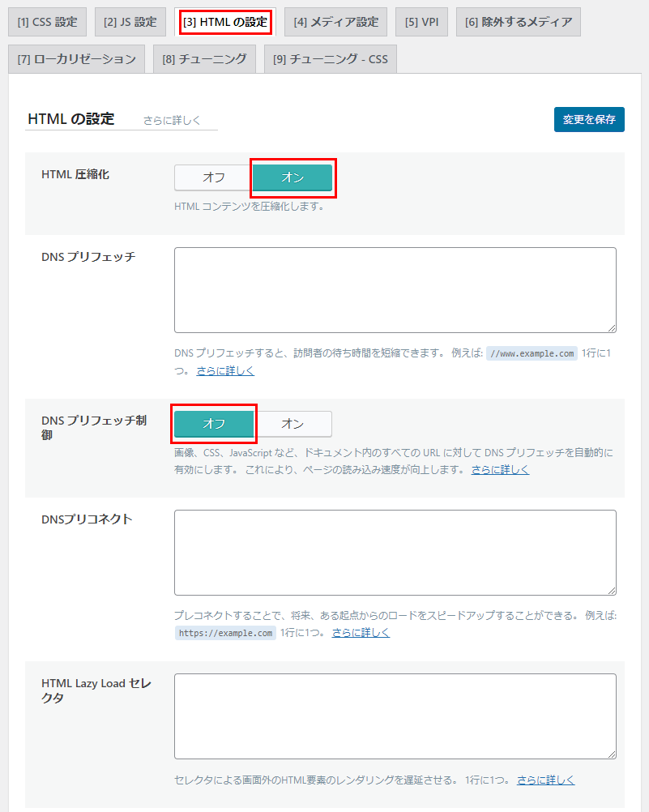
Task: Go to the [5] VPI tab
Action: click(421, 22)
